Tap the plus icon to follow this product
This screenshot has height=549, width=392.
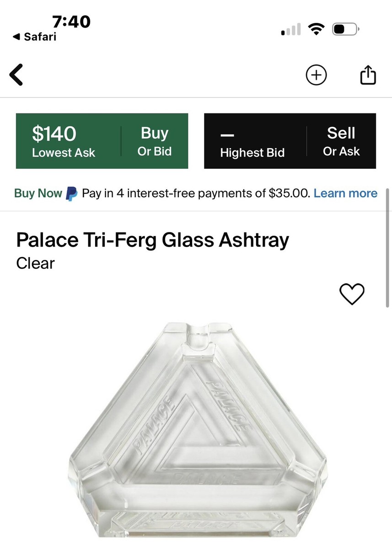tap(316, 75)
